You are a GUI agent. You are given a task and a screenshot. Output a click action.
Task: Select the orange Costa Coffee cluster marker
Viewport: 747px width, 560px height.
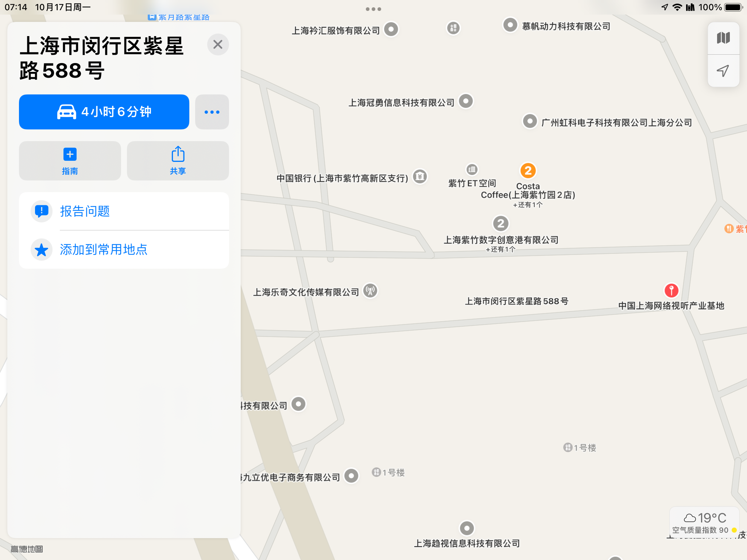pyautogui.click(x=528, y=170)
